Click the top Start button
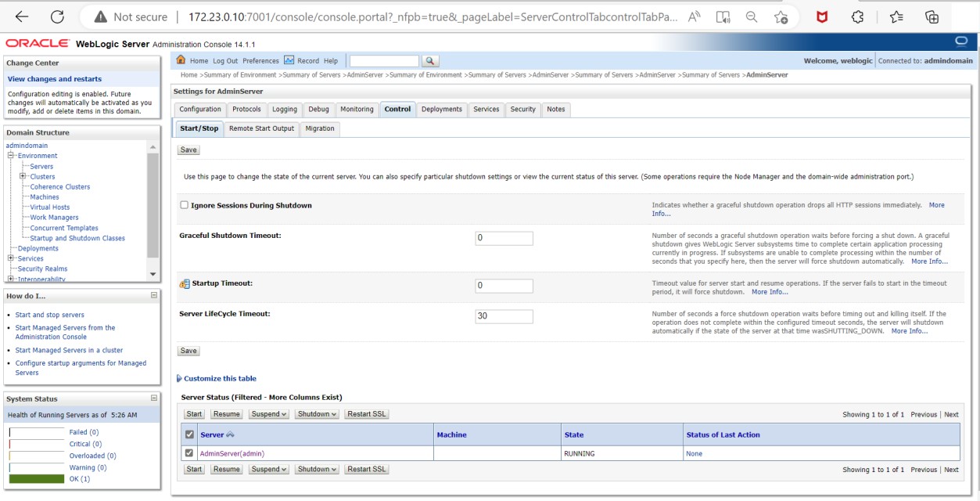This screenshot has width=980, height=501. pos(194,414)
